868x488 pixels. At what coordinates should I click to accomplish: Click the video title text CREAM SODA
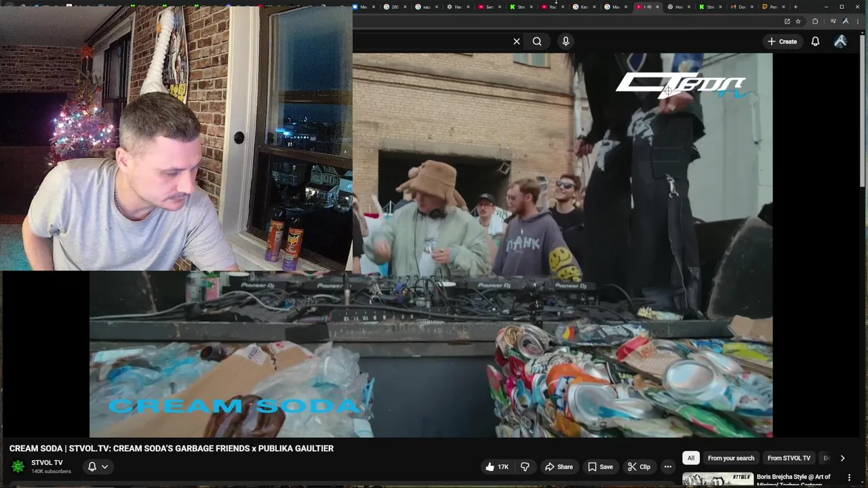pos(172,448)
